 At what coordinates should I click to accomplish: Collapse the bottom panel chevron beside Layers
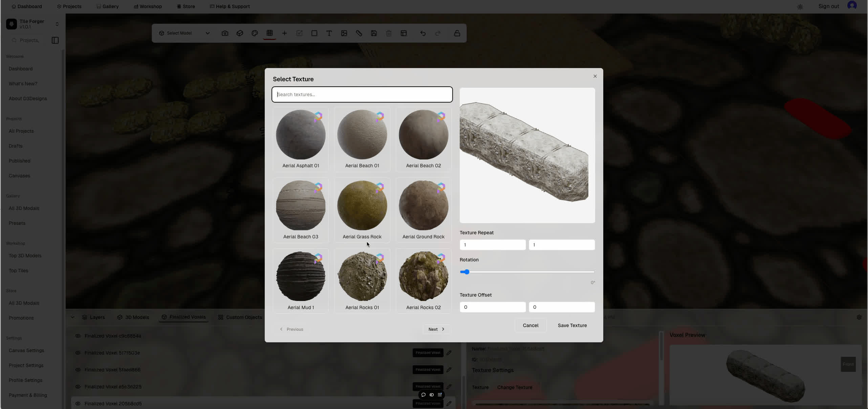coord(72,317)
